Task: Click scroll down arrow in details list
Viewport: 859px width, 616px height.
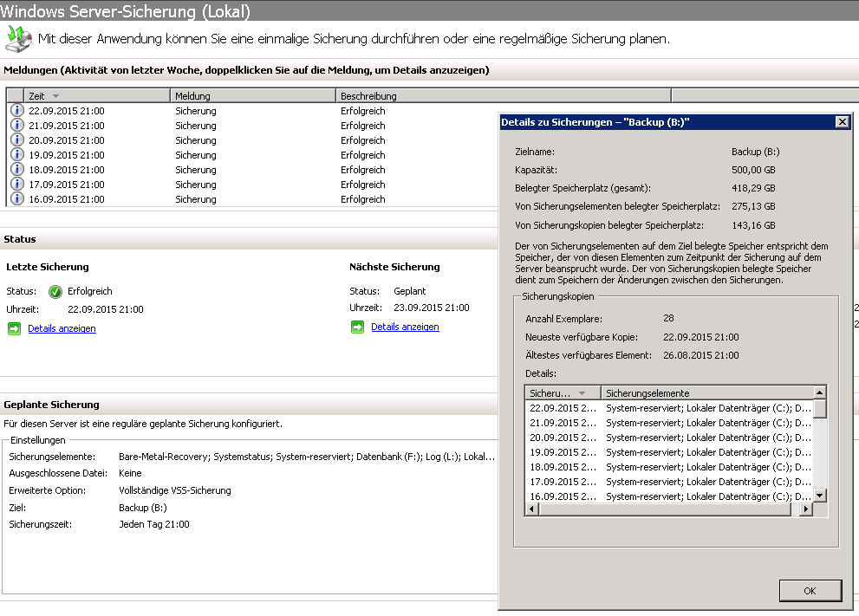Action: coord(819,496)
